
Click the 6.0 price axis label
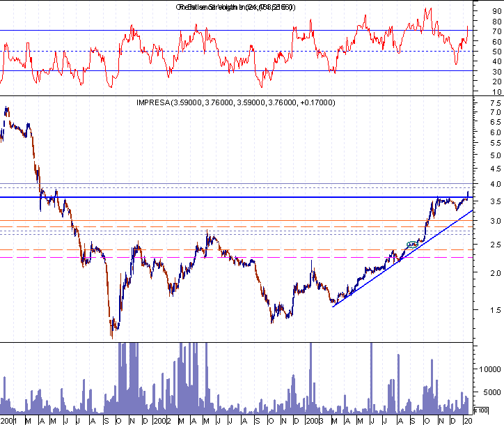coord(496,132)
